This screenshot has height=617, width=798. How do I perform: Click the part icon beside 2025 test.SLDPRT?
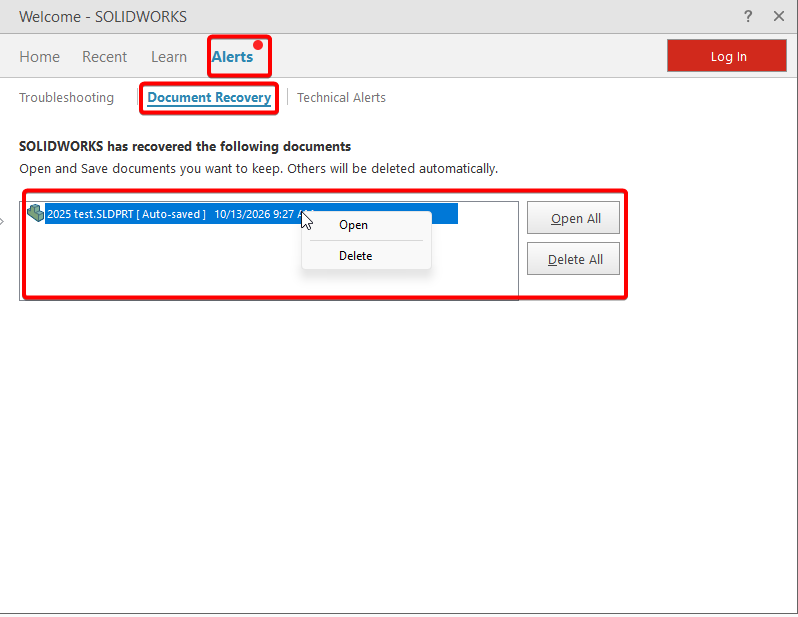coord(36,213)
